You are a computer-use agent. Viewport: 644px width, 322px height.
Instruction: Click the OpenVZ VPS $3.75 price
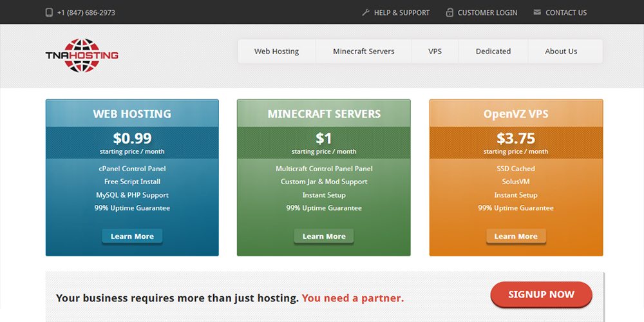[x=515, y=138]
